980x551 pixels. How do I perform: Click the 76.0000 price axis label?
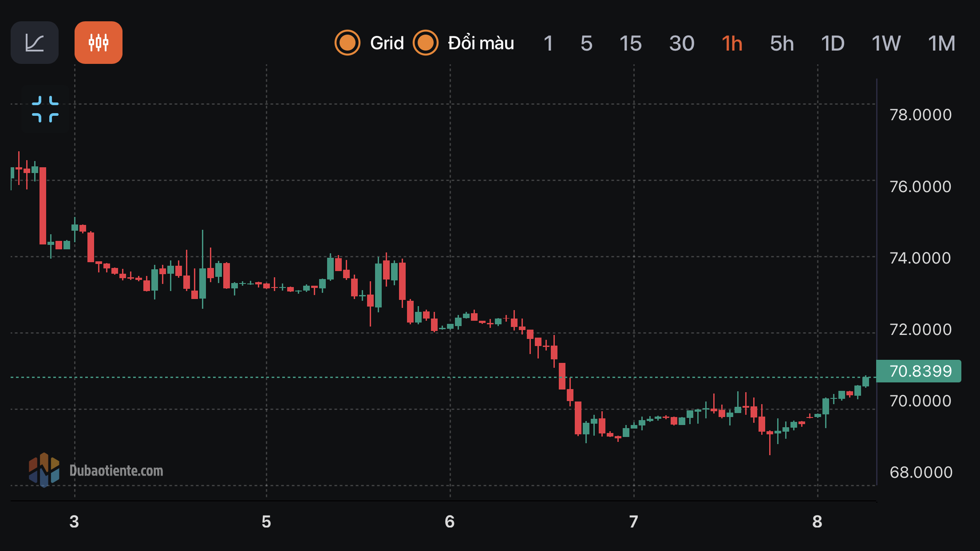(921, 187)
